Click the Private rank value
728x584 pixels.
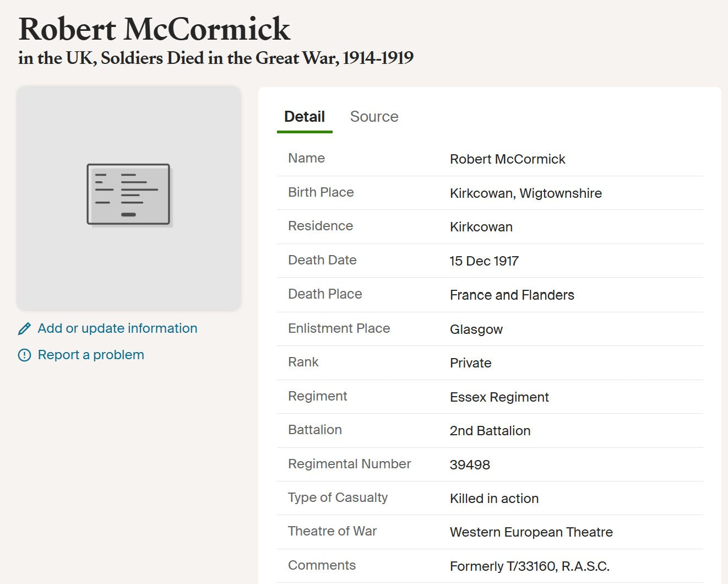470,363
